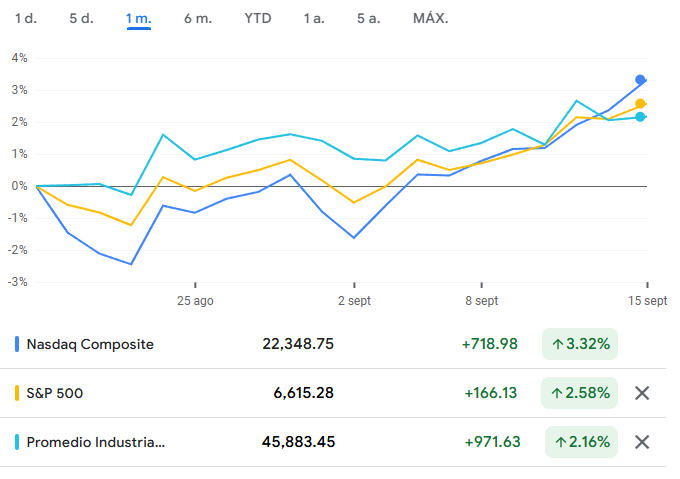
Task: Click the yellow S&P 500 color bar
Action: [17, 393]
